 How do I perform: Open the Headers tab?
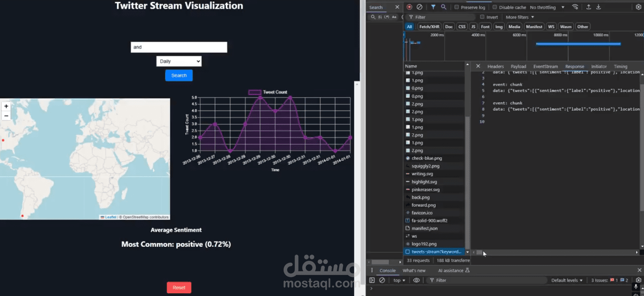coord(496,66)
